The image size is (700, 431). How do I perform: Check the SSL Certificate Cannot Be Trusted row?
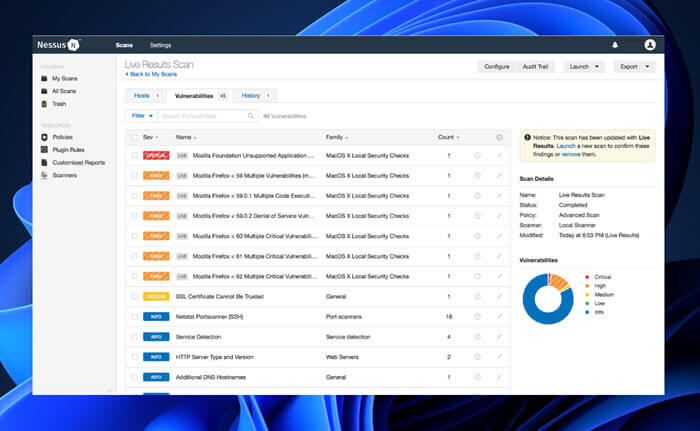(x=134, y=297)
